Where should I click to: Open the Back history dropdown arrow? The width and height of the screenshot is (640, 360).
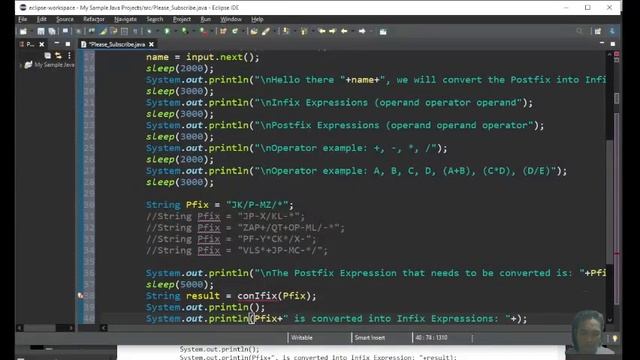352,31
